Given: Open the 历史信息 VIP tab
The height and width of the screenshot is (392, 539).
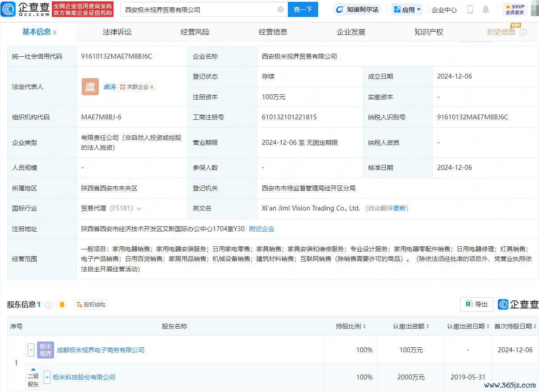Looking at the screenshot, I should (501, 32).
